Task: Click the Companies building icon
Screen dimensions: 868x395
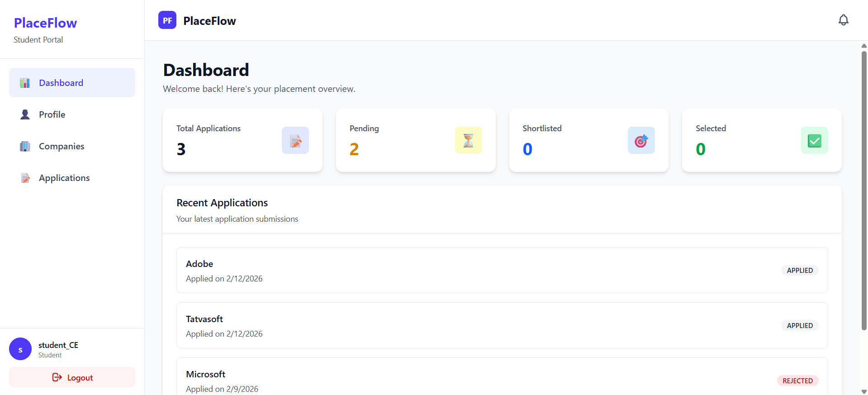Action: pos(25,146)
